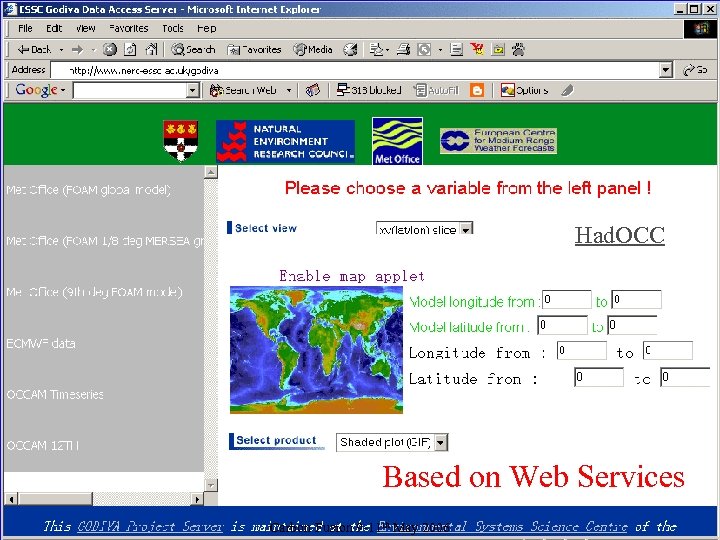
Task: Click the Natural Environment Research Council logo
Action: pos(285,141)
